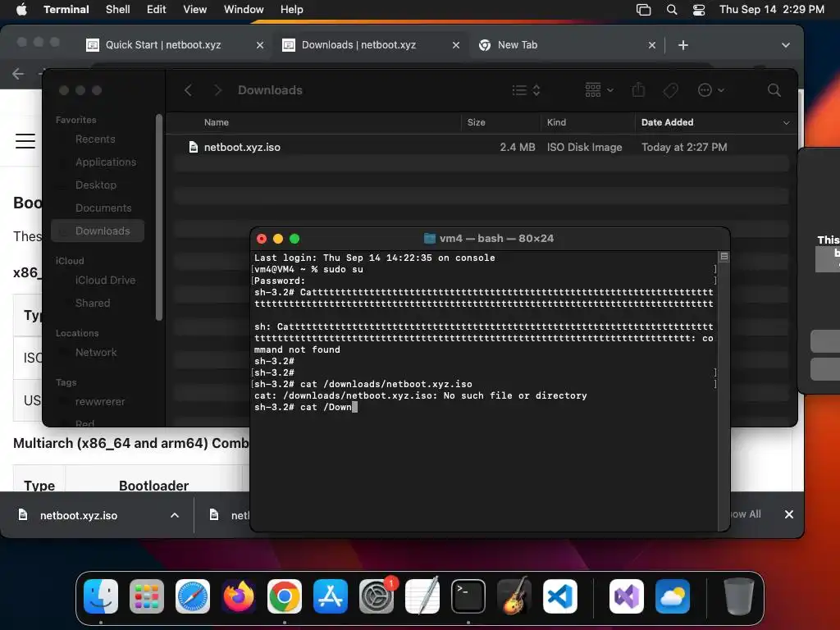Open the App Store dock icon
Screen dimensions: 840x630
point(331,596)
